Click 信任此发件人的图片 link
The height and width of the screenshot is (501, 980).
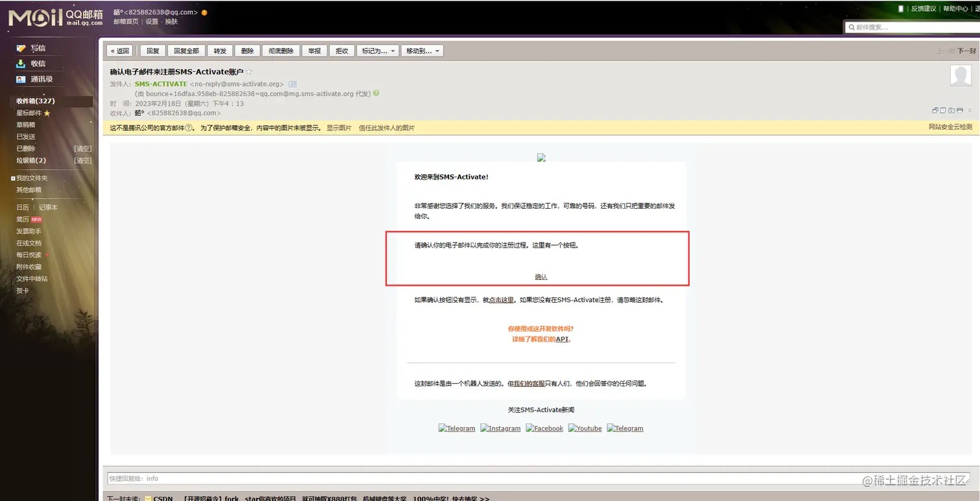[386, 128]
